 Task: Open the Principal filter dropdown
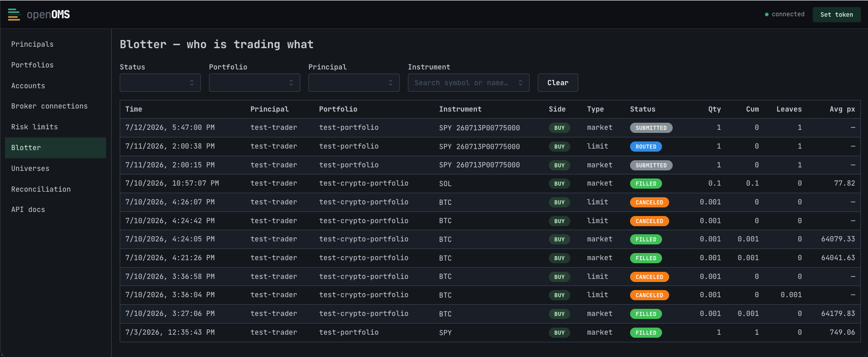click(x=354, y=83)
